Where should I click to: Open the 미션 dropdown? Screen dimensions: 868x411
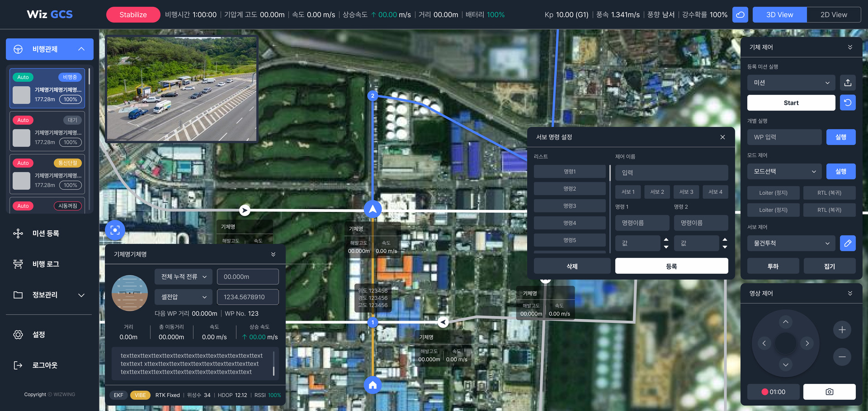(x=791, y=83)
